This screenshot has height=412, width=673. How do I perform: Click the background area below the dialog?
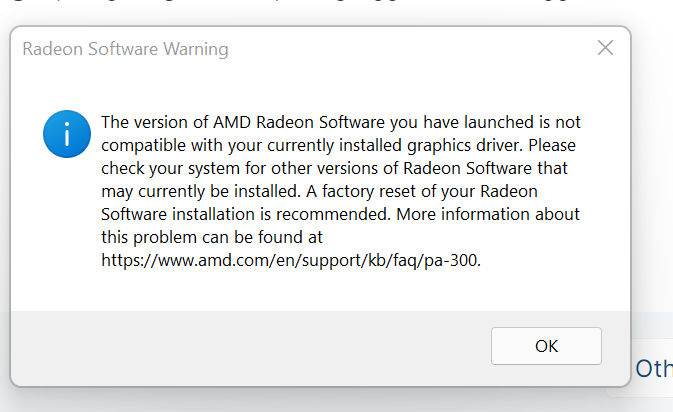point(300,398)
